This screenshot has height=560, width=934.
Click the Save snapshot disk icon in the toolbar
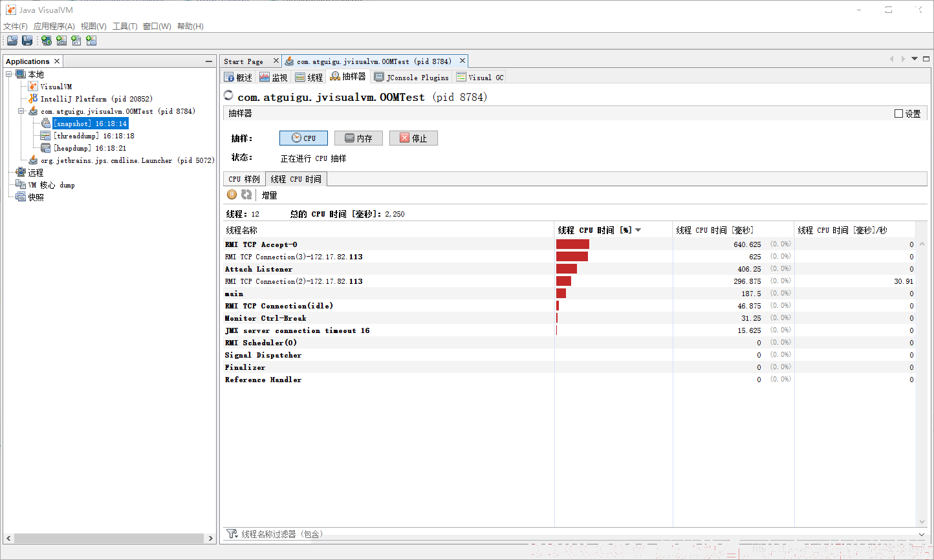pos(27,40)
